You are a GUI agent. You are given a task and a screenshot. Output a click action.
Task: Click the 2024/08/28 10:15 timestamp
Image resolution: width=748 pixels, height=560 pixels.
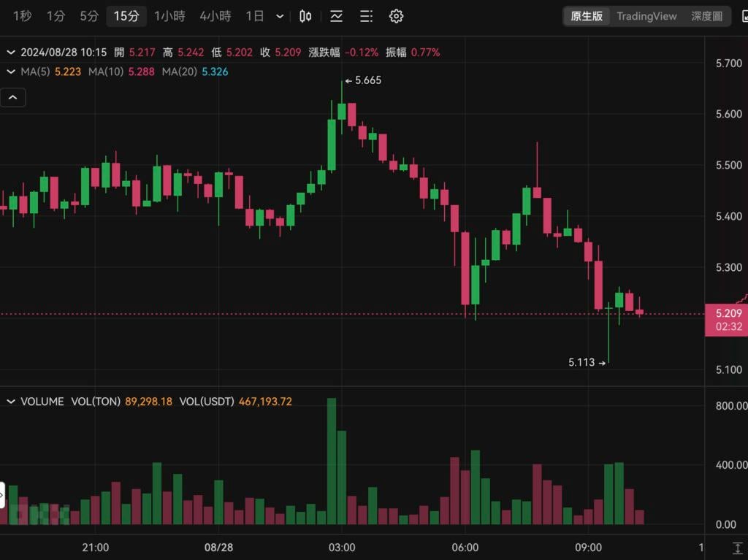click(x=64, y=53)
